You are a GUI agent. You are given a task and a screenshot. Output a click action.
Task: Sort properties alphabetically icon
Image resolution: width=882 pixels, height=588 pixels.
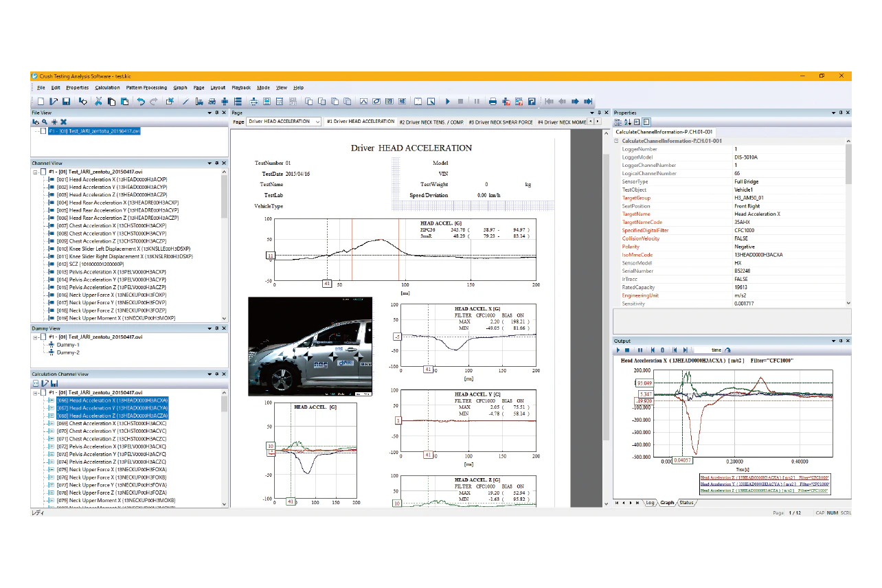tap(627, 122)
